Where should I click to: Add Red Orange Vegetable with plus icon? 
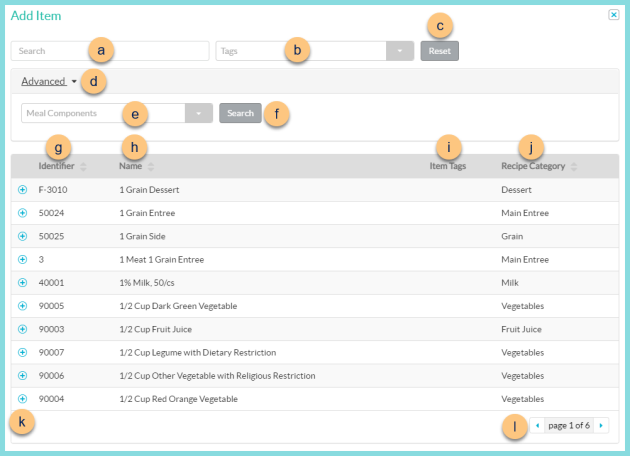pyautogui.click(x=22, y=399)
